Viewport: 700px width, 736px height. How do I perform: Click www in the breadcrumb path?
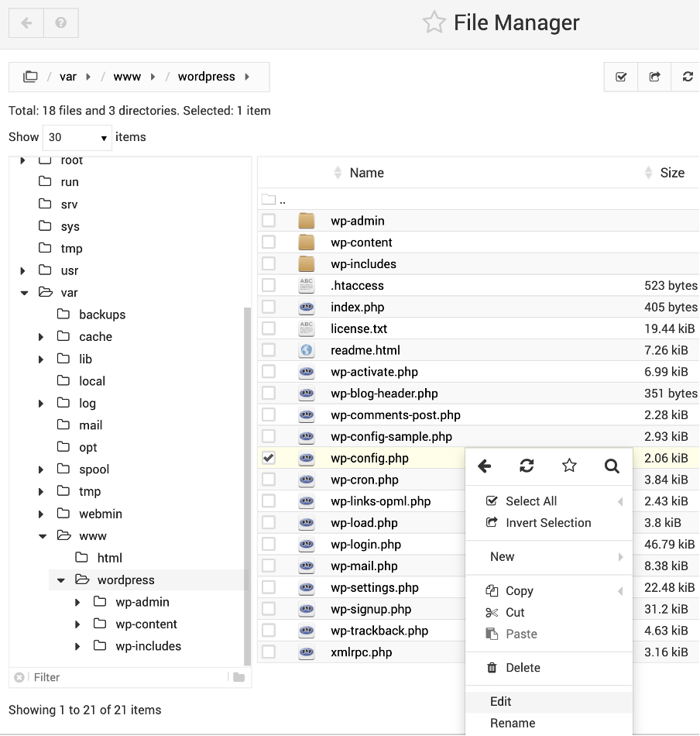tap(127, 77)
